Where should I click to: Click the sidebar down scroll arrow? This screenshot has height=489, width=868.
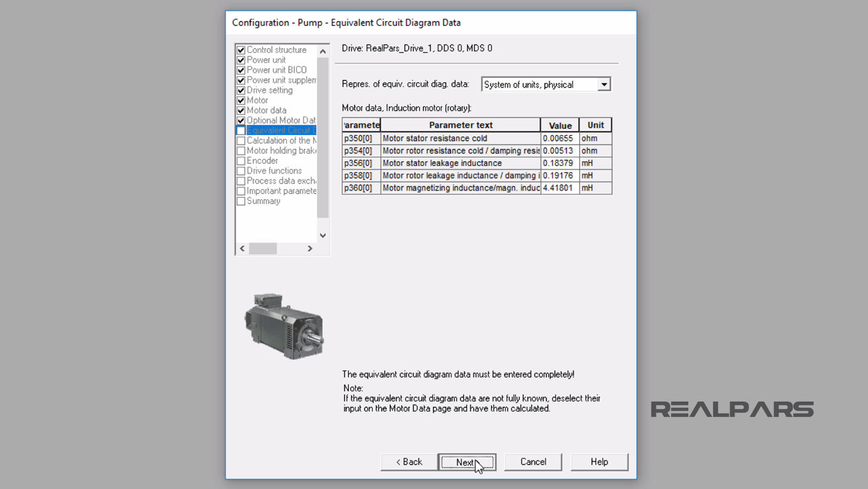click(323, 235)
